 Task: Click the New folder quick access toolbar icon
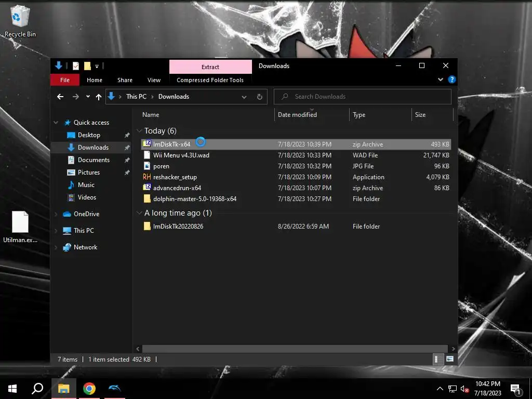point(87,66)
